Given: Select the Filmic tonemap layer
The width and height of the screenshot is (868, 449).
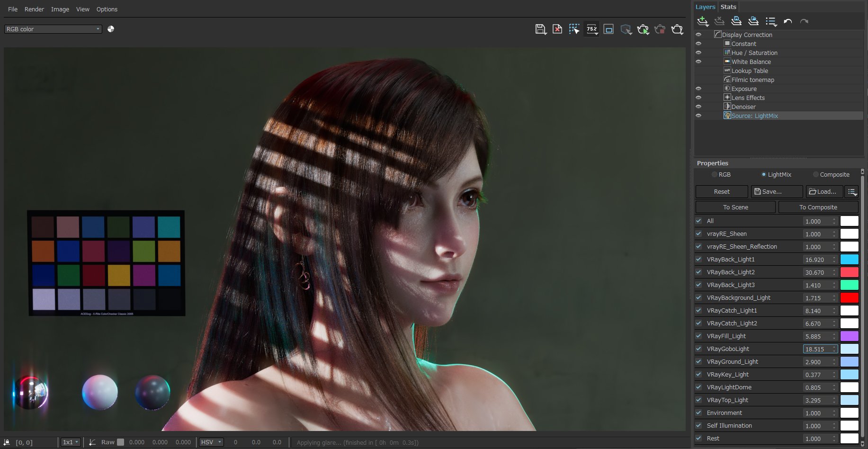Looking at the screenshot, I should [x=753, y=80].
